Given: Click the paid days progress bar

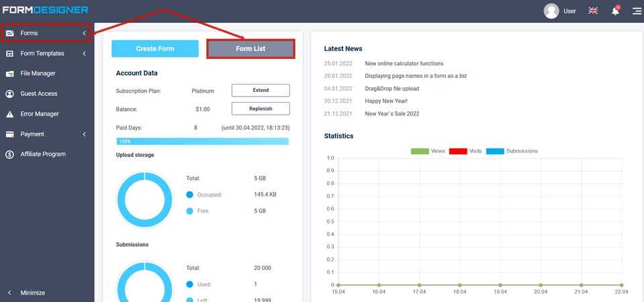Looking at the screenshot, I should (202, 142).
